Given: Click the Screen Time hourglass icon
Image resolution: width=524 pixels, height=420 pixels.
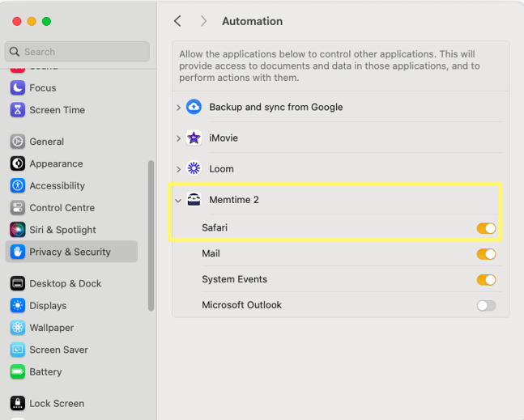Looking at the screenshot, I should [x=17, y=110].
